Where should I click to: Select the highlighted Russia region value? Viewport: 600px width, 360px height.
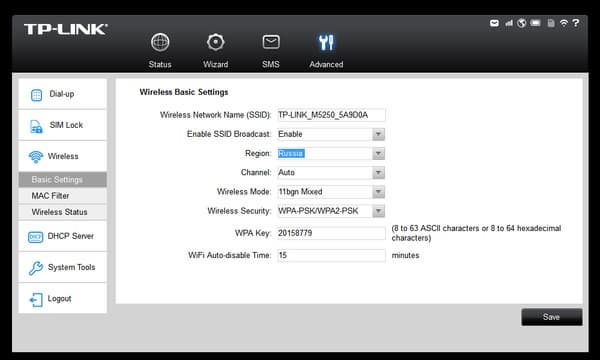pyautogui.click(x=291, y=153)
